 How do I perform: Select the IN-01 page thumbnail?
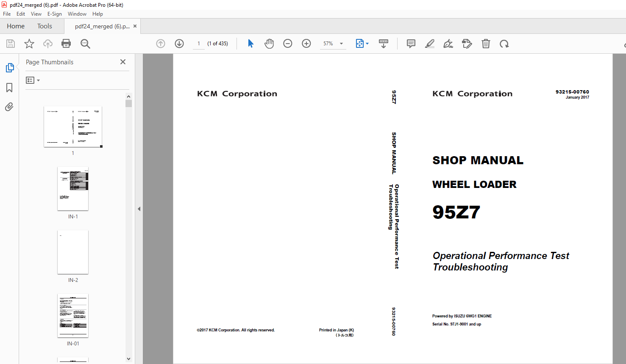73,316
